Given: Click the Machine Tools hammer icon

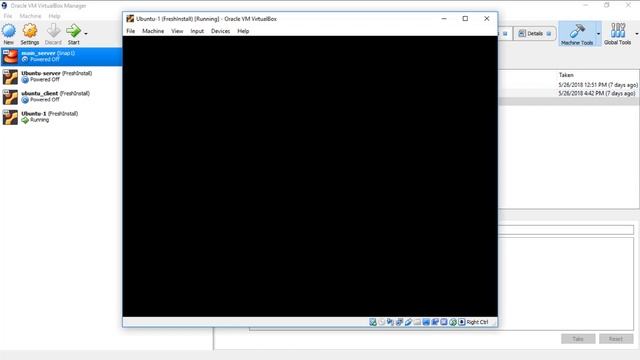Looking at the screenshot, I should pyautogui.click(x=577, y=31).
